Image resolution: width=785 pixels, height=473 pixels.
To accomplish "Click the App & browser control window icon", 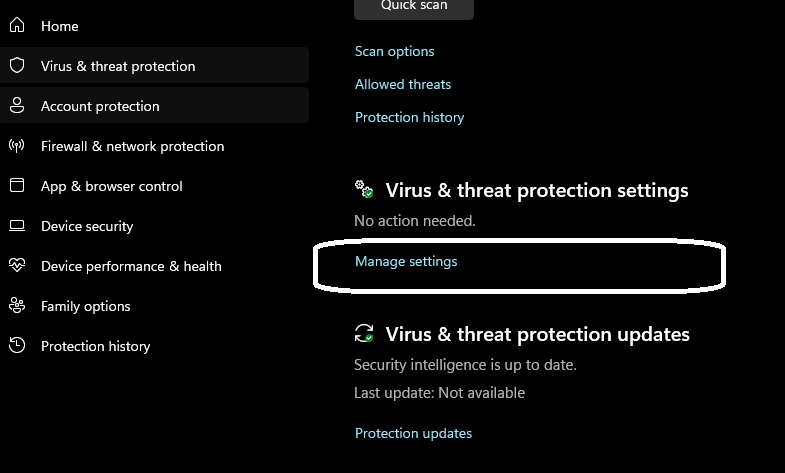I will 16,186.
